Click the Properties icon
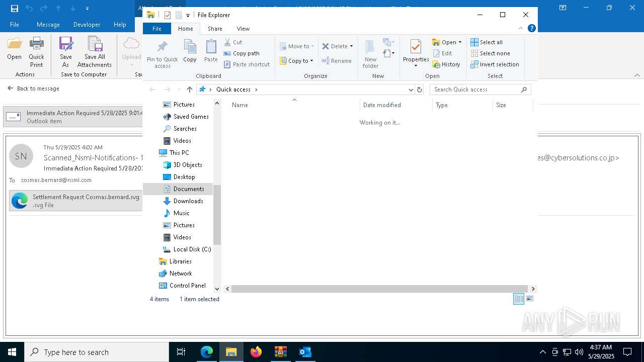This screenshot has height=362, width=644. [x=416, y=47]
